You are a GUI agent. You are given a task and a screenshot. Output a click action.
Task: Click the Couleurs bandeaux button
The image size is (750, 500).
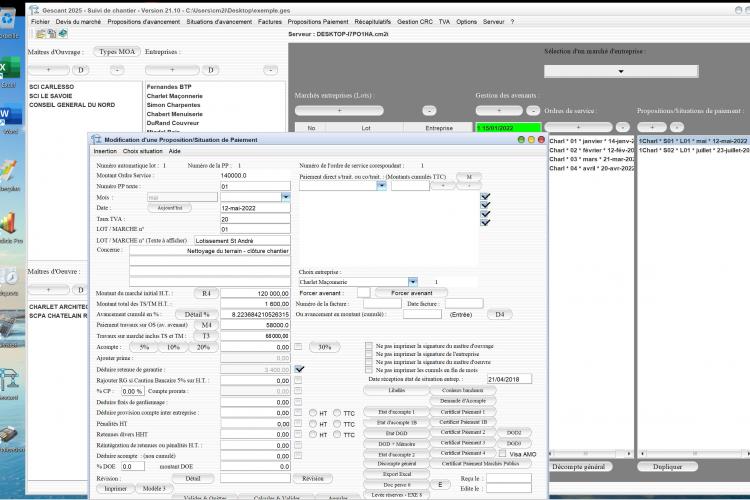click(463, 390)
